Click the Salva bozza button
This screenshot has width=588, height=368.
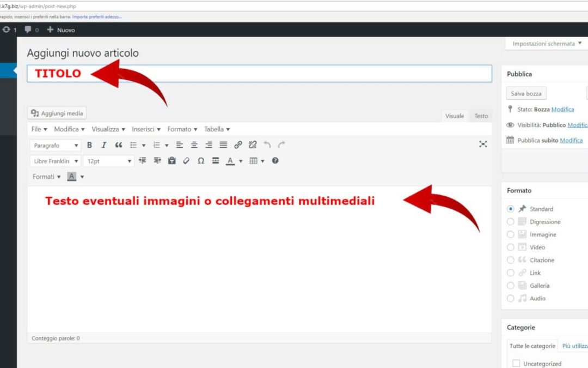point(526,94)
